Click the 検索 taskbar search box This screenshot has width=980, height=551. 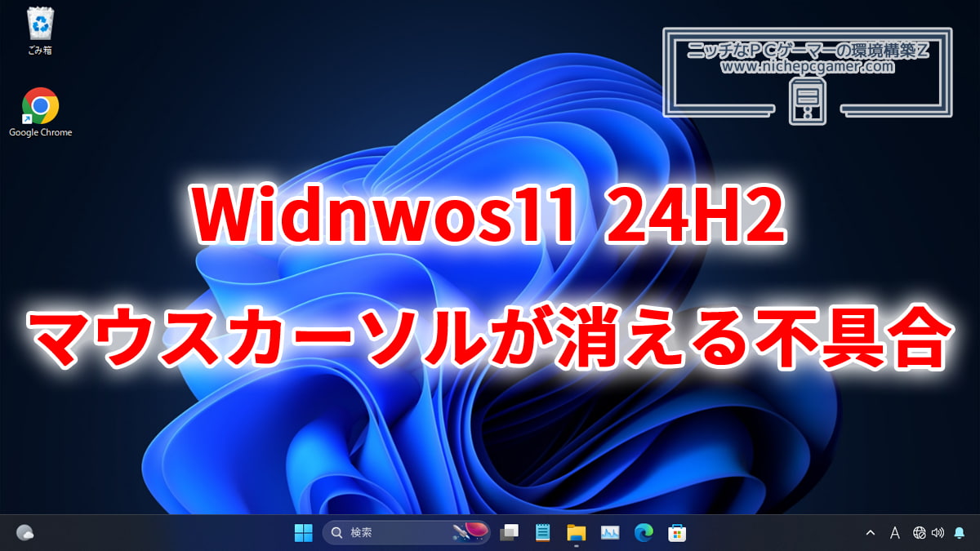coord(406,533)
